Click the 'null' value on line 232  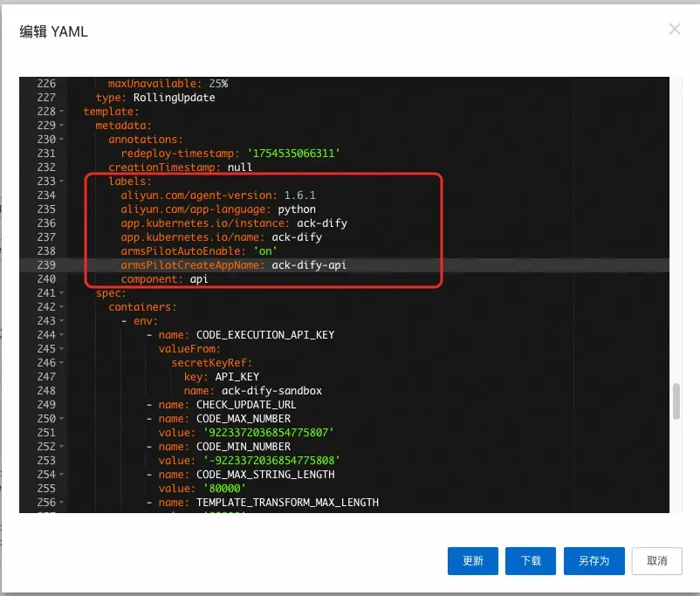pos(240,168)
